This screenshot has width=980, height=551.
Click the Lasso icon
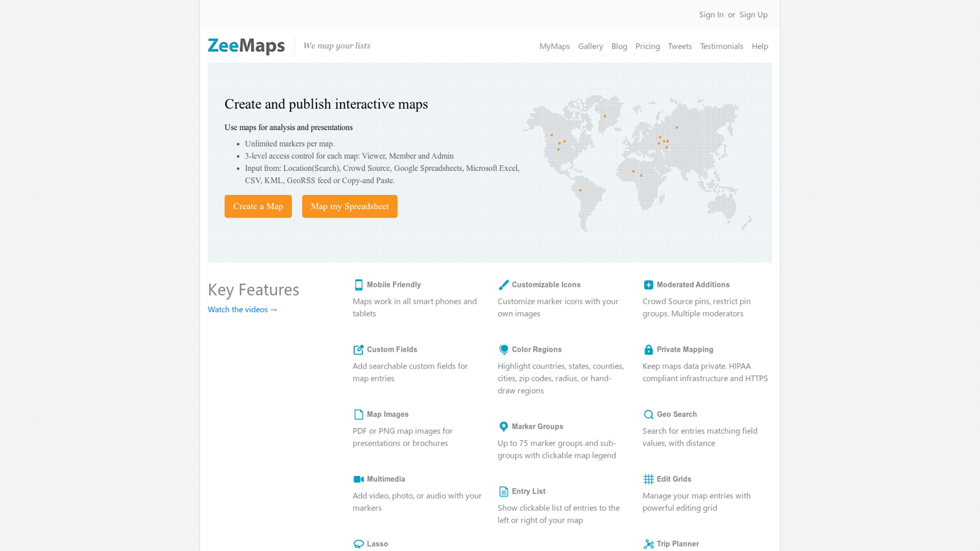359,544
